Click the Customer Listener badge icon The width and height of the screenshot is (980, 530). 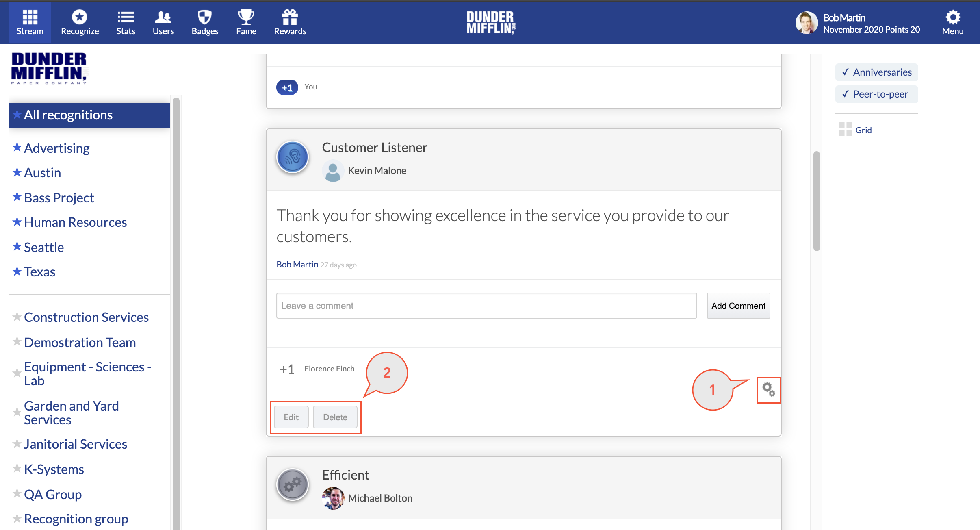[x=292, y=157]
